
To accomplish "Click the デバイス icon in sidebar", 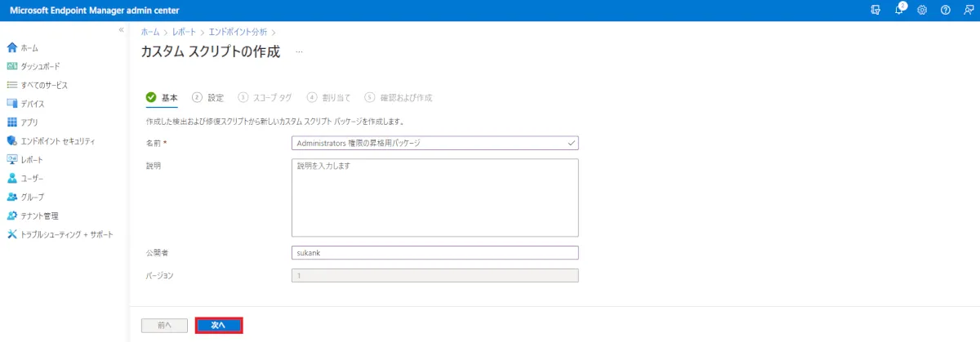I will (11, 104).
